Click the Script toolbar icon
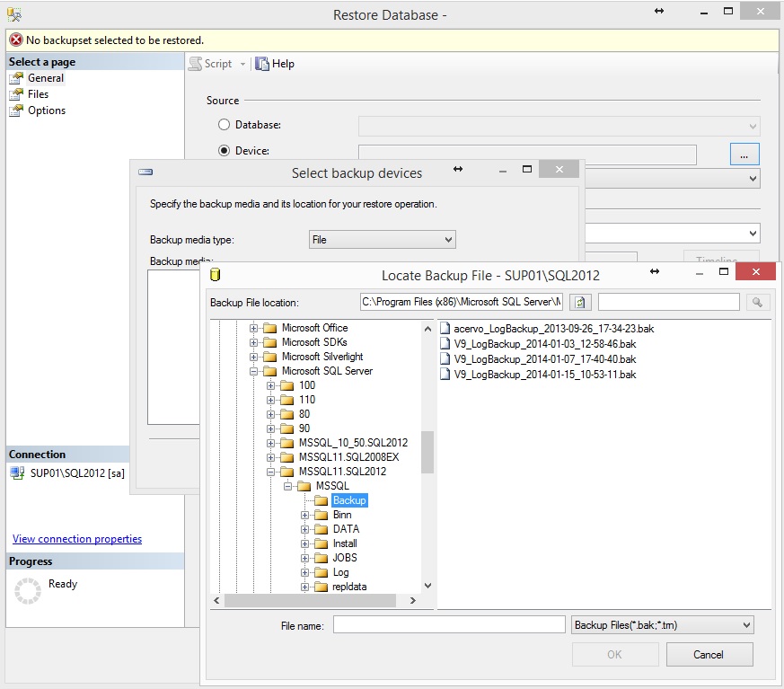 pos(195,64)
